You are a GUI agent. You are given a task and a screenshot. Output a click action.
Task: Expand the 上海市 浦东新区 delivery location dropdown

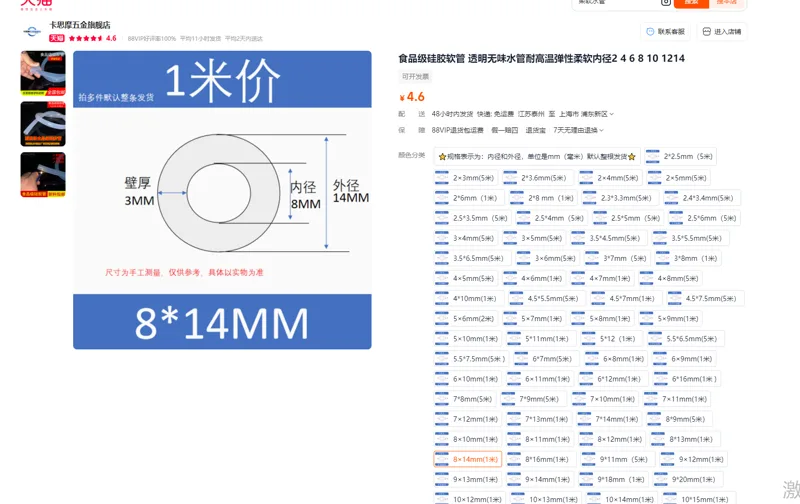586,114
